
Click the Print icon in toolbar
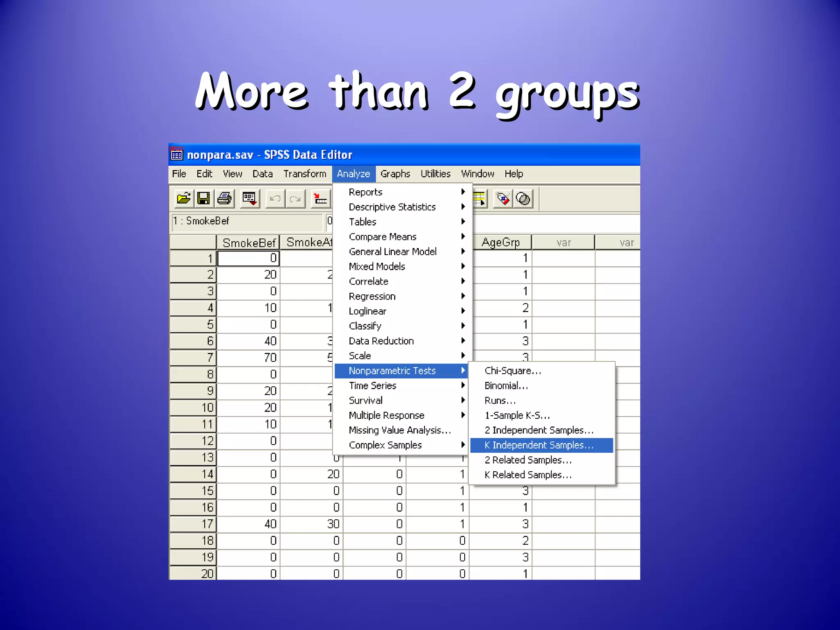[x=224, y=199]
